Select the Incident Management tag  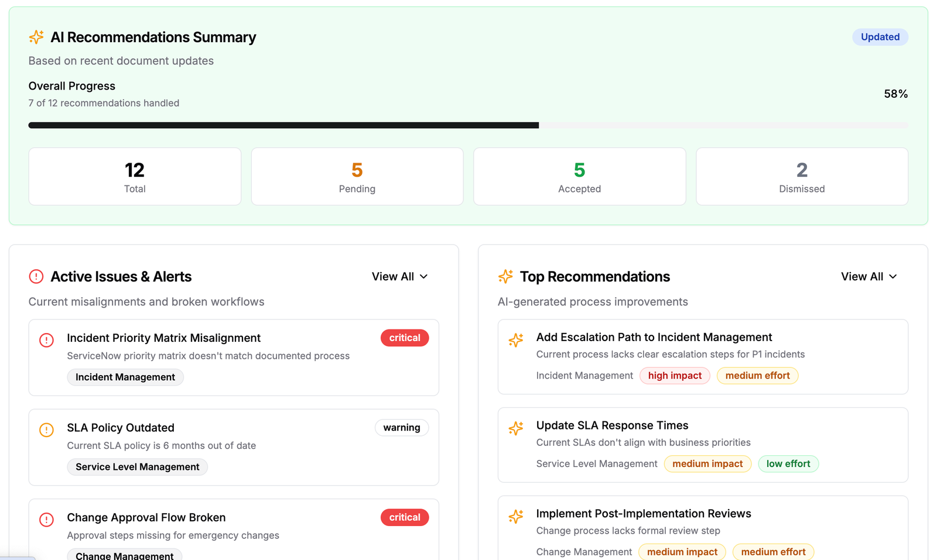[125, 377]
